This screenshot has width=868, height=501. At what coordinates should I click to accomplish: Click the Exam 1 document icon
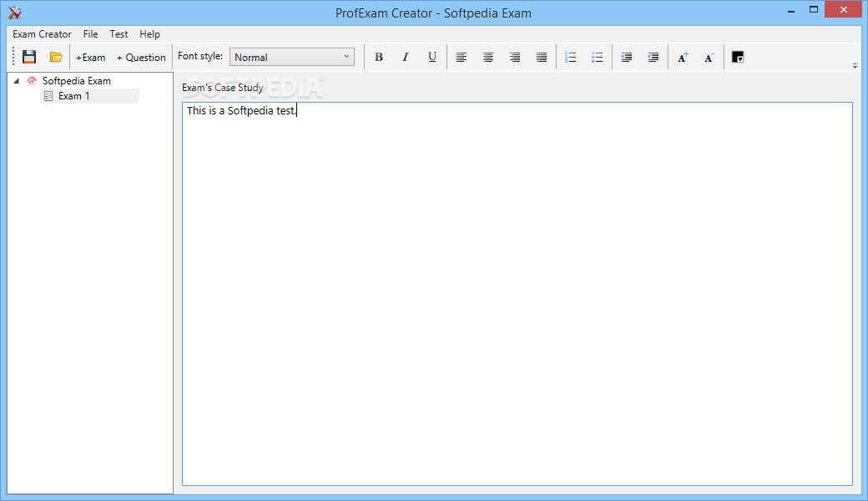click(x=48, y=96)
